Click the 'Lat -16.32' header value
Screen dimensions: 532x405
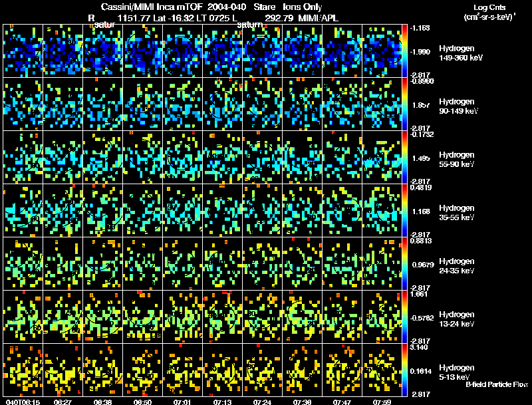pos(175,18)
